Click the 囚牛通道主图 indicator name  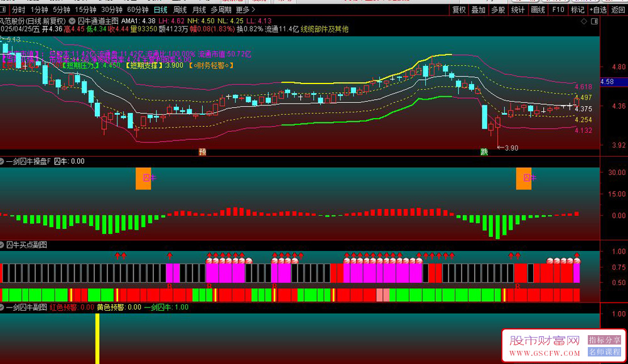coord(98,21)
